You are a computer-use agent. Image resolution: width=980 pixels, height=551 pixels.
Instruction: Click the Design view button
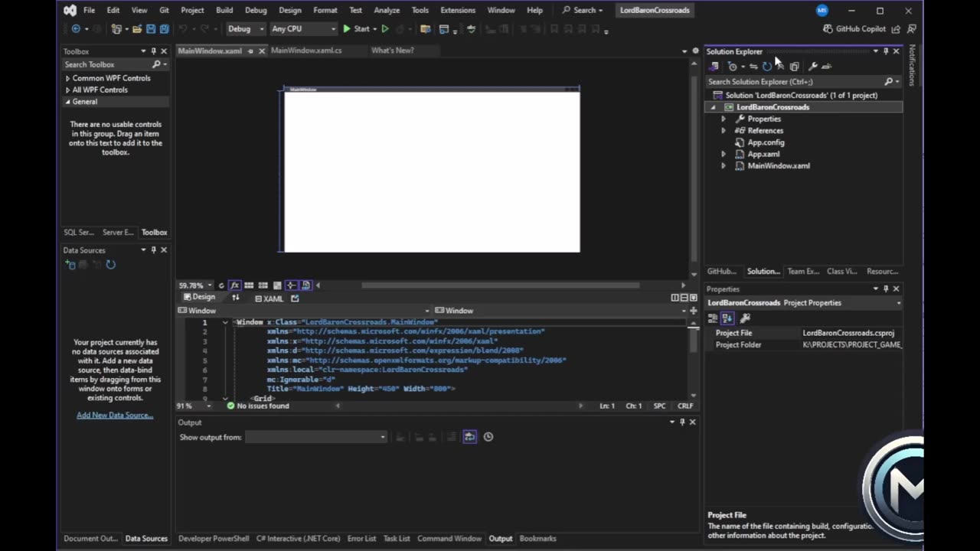pyautogui.click(x=199, y=297)
